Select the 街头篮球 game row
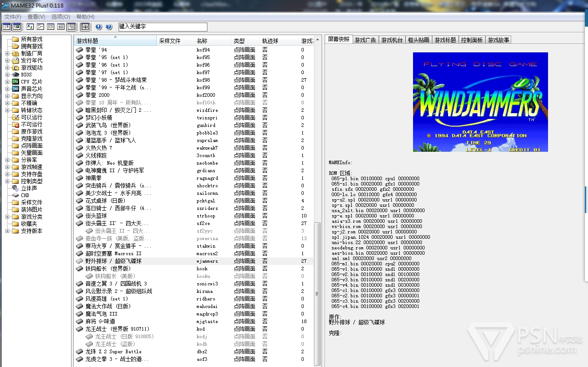Viewport: 588px width, 367px height. point(194,216)
